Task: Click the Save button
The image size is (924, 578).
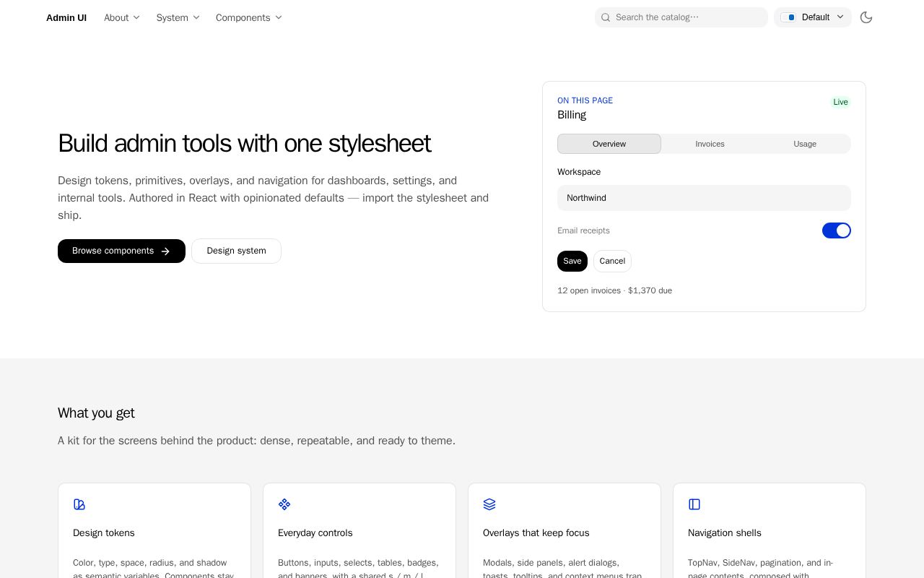Action: click(x=572, y=261)
